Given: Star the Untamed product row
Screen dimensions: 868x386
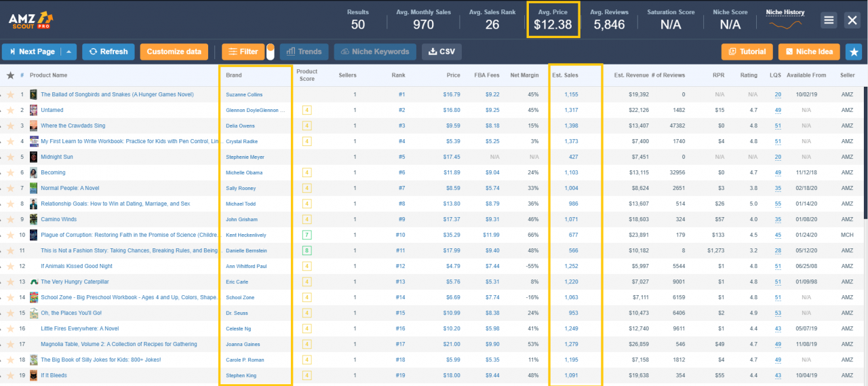Looking at the screenshot, I should pyautogui.click(x=11, y=110).
